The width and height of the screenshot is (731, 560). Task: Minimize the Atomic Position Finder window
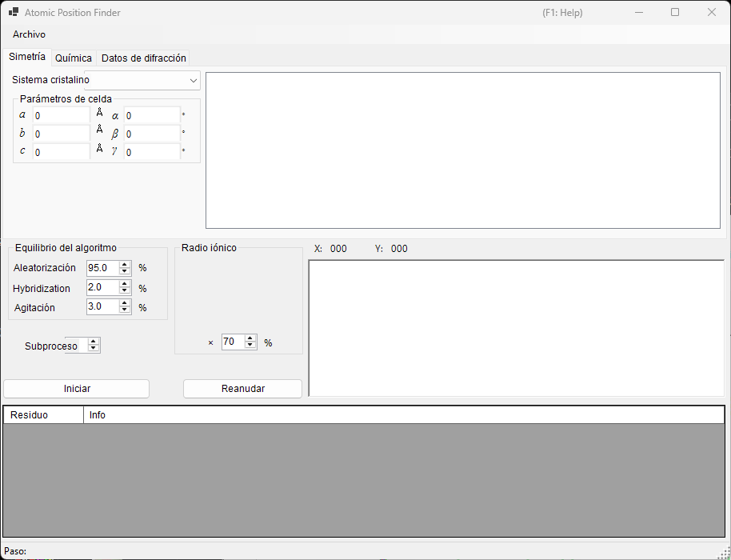click(x=639, y=13)
